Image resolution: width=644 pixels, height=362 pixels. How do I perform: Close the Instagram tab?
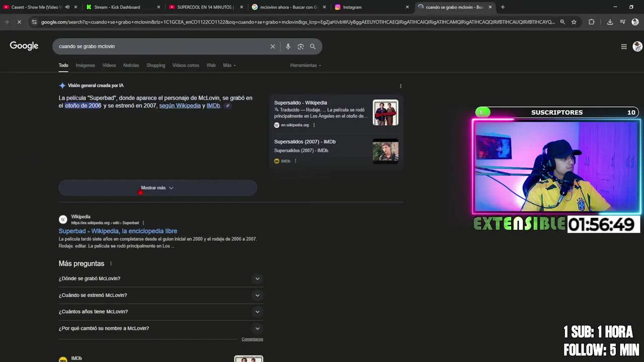pyautogui.click(x=408, y=7)
